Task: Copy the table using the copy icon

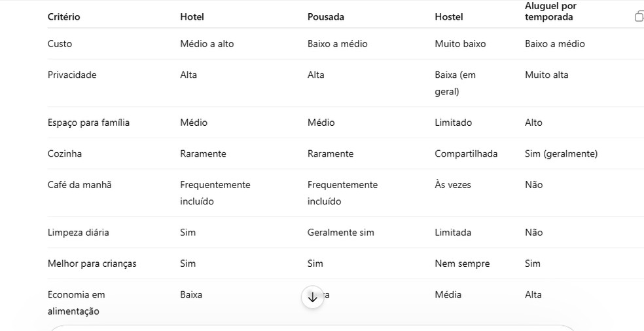Action: click(639, 16)
